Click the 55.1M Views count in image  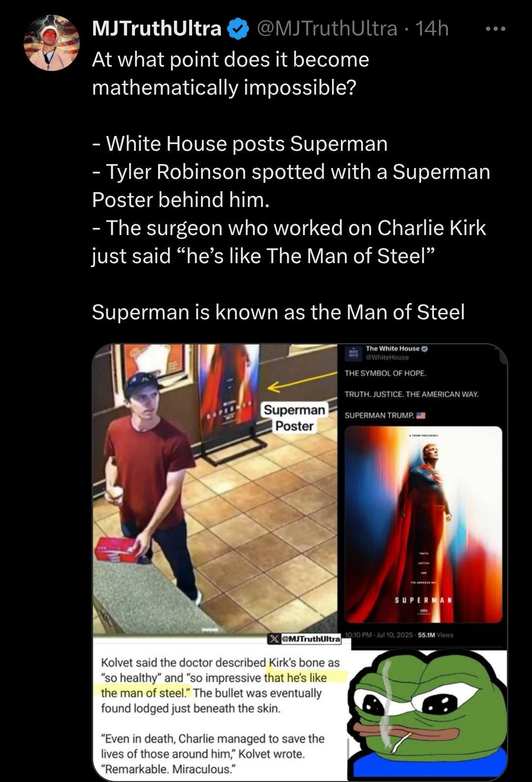pyautogui.click(x=435, y=635)
